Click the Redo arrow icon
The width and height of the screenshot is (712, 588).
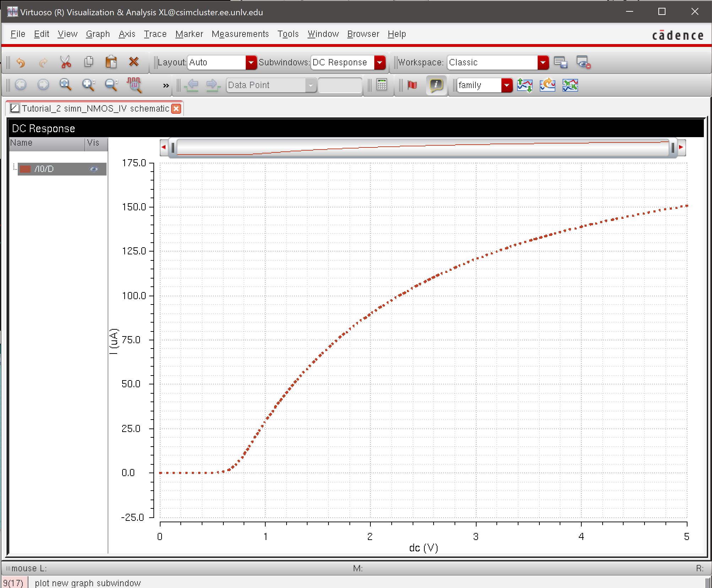tap(43, 63)
